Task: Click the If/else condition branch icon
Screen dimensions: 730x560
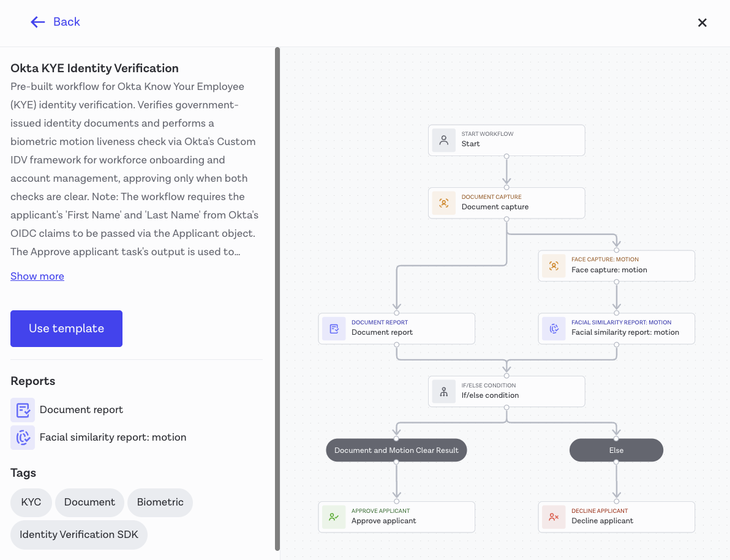Action: click(443, 392)
